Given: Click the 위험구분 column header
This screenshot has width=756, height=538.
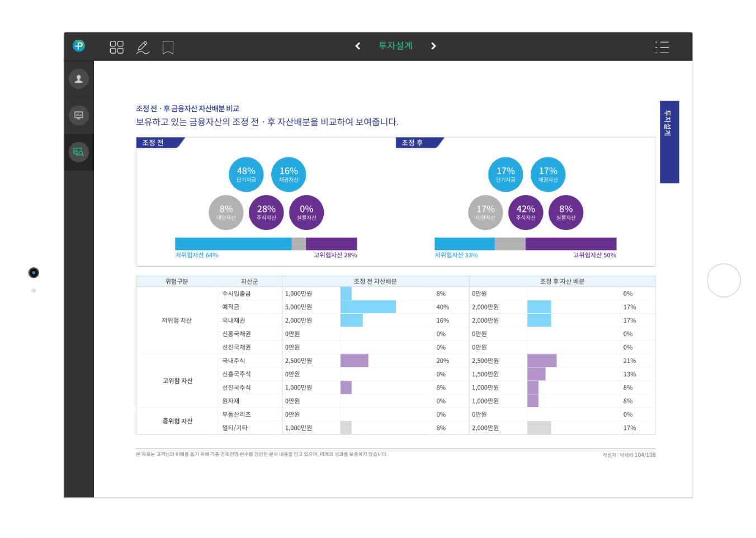Looking at the screenshot, I should 177,281.
